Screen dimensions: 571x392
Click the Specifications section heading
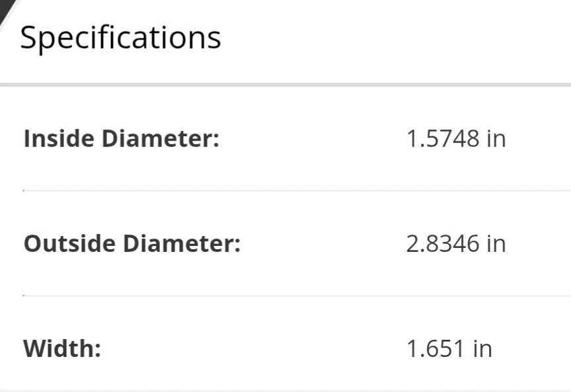[120, 38]
